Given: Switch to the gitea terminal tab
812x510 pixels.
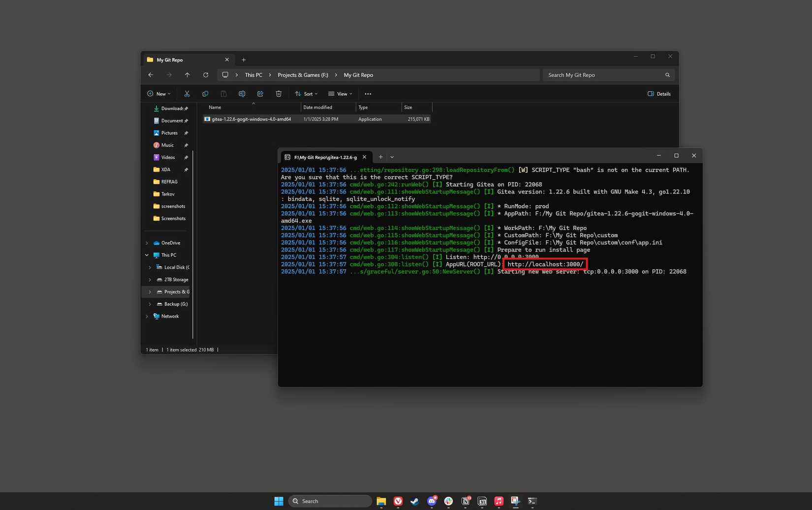Looking at the screenshot, I should 325,157.
